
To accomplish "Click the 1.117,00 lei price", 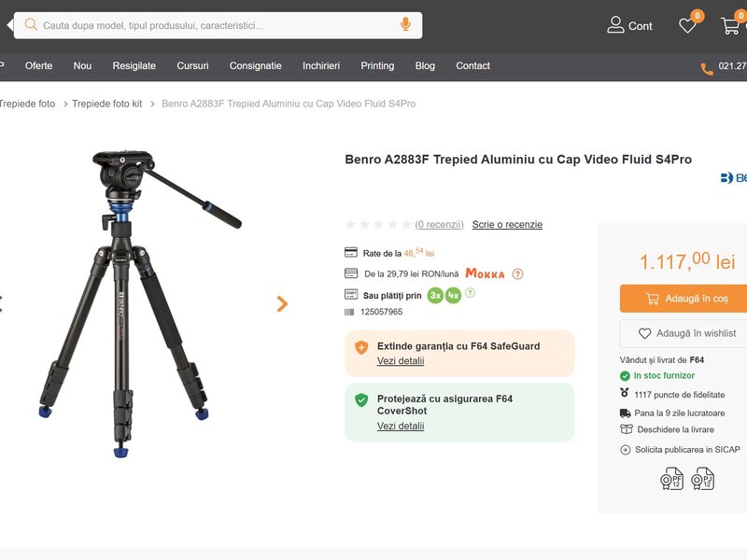I will (x=687, y=261).
